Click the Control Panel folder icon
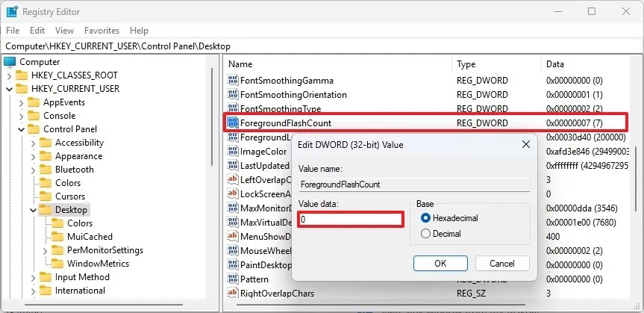Screen dimensions: 644x313 [34, 129]
